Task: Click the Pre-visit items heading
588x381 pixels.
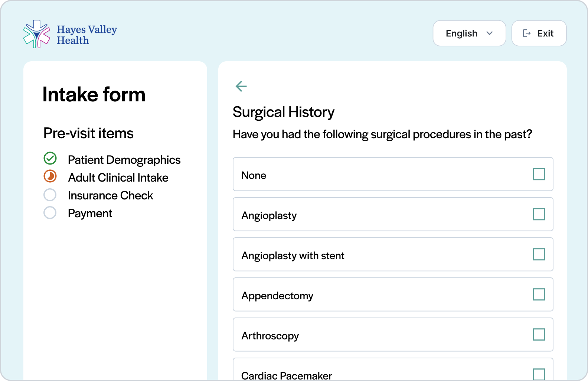Action: pos(88,133)
